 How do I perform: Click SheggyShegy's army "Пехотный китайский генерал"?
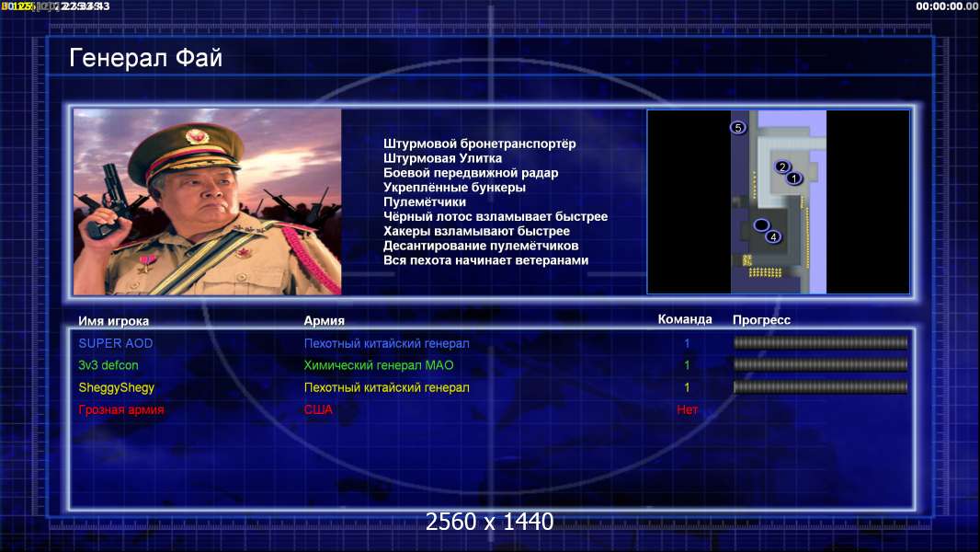click(x=386, y=387)
